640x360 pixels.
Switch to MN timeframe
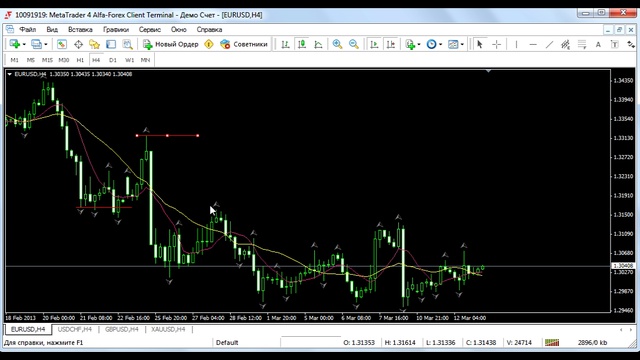(145, 60)
